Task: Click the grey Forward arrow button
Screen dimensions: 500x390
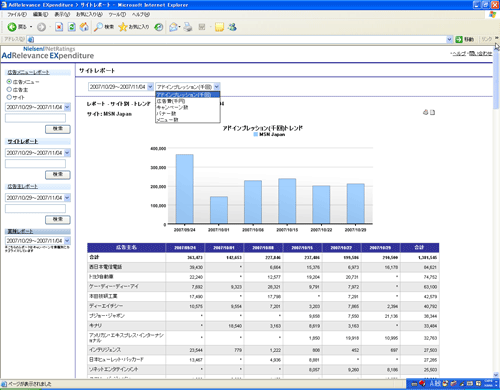Action: (41, 27)
